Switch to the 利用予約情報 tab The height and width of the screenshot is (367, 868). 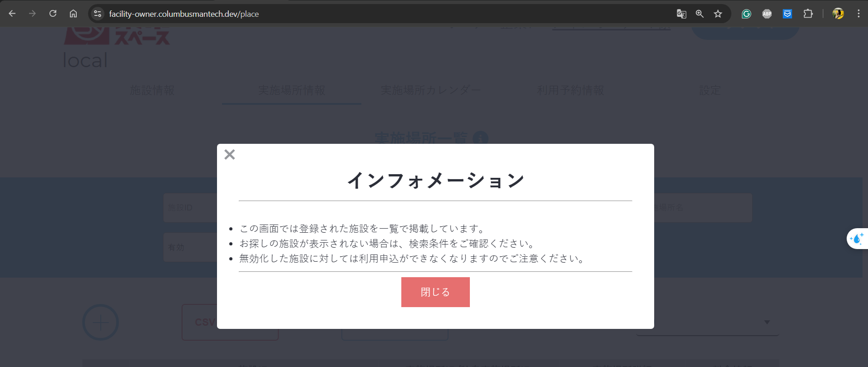(571, 90)
